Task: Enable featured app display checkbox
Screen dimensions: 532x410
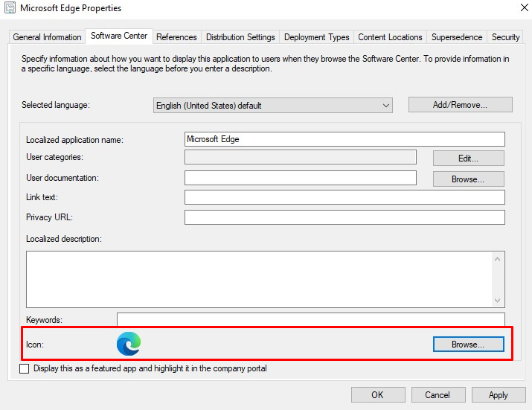Action: (x=24, y=368)
